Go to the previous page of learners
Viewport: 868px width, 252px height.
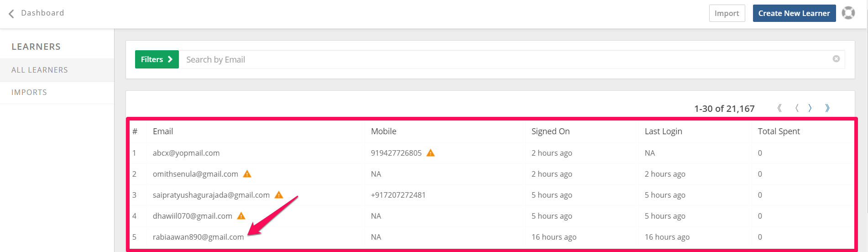coord(797,108)
